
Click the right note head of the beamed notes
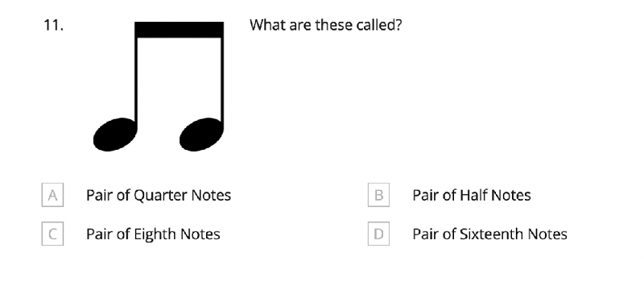pyautogui.click(x=201, y=135)
